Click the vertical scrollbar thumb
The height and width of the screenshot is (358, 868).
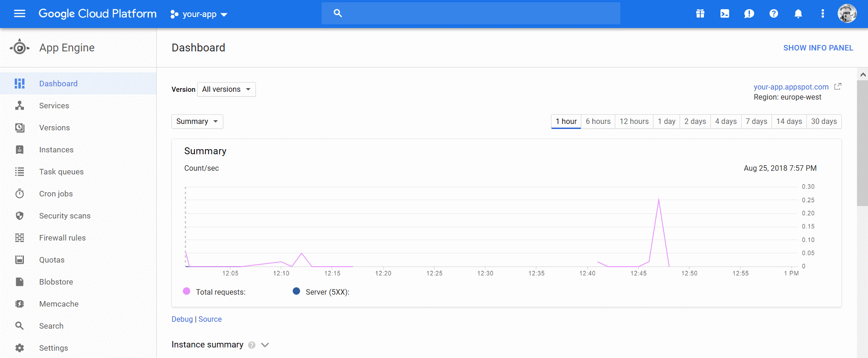pos(862,143)
